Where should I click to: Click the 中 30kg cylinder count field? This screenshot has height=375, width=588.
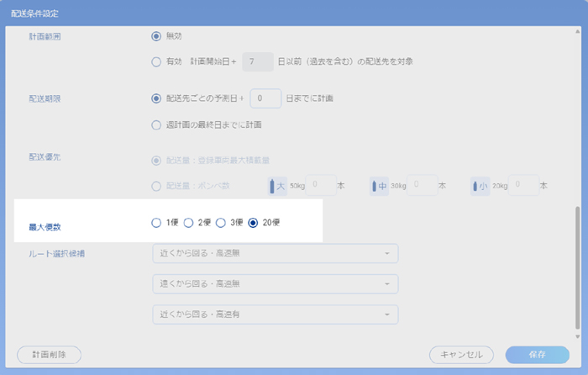423,185
